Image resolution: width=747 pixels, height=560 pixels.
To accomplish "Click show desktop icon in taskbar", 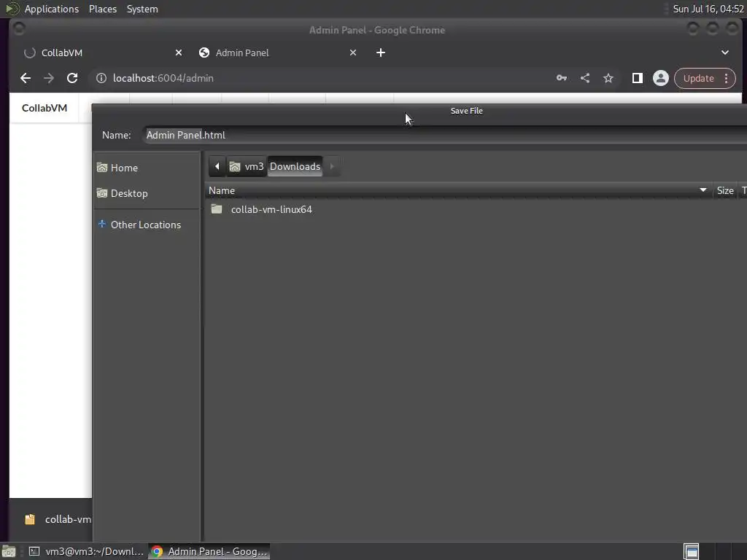I will coord(9,551).
